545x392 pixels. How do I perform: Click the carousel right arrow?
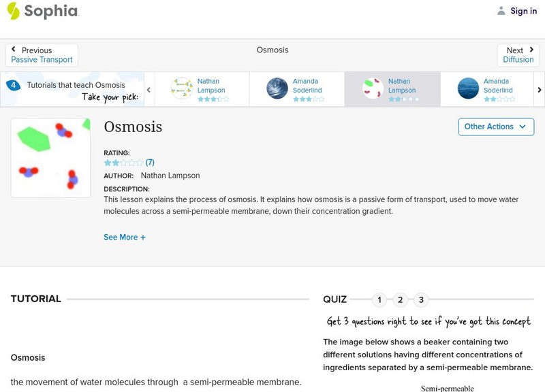[540, 89]
